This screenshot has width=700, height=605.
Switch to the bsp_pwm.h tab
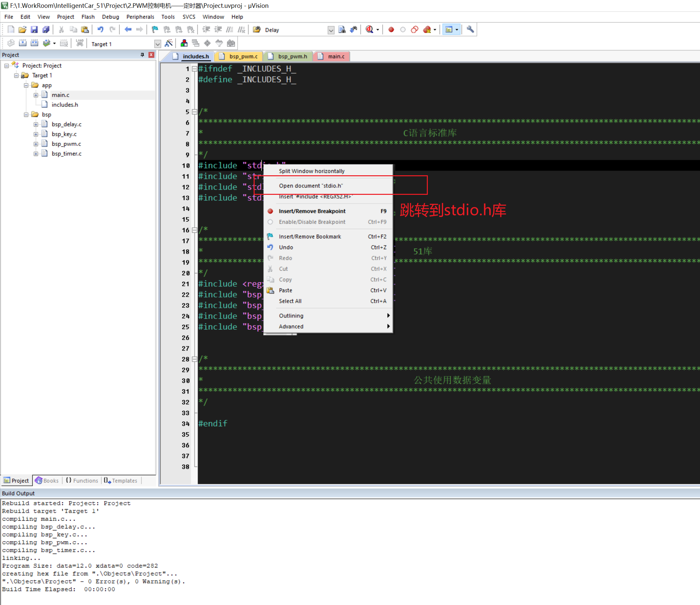tap(289, 56)
